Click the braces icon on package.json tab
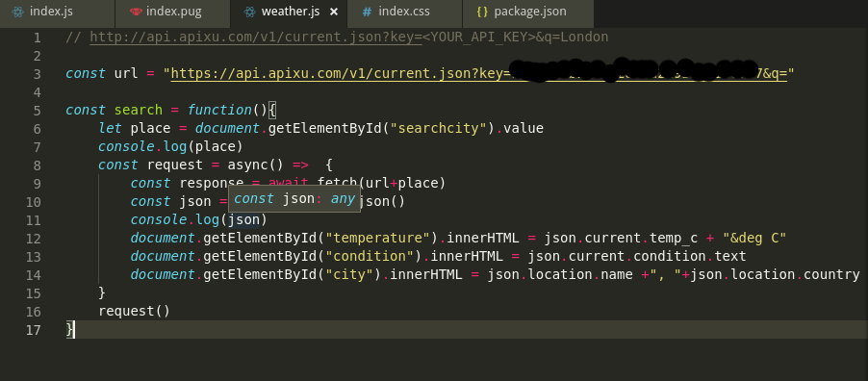 pyautogui.click(x=482, y=12)
